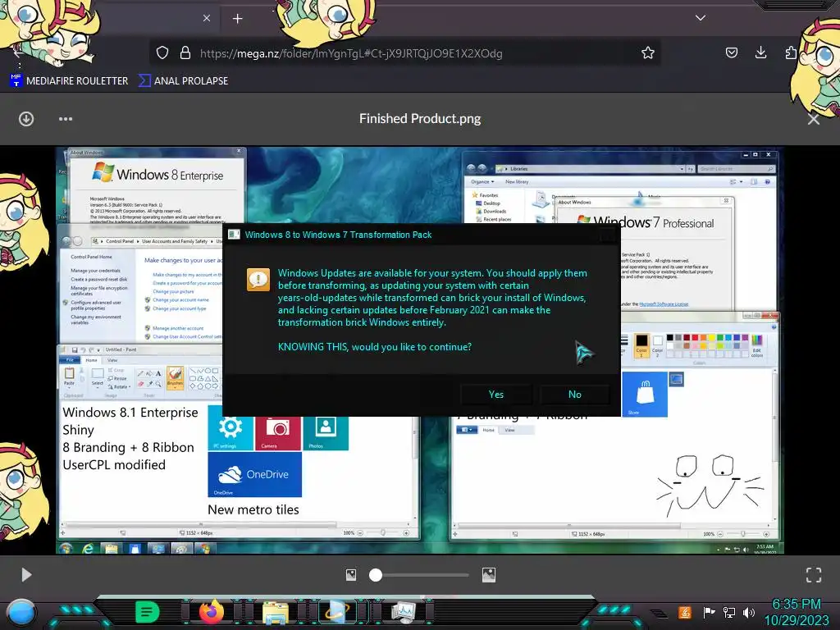This screenshot has width=840, height=630.
Task: Open the globe browser icon in taskbar
Action: 338,612
